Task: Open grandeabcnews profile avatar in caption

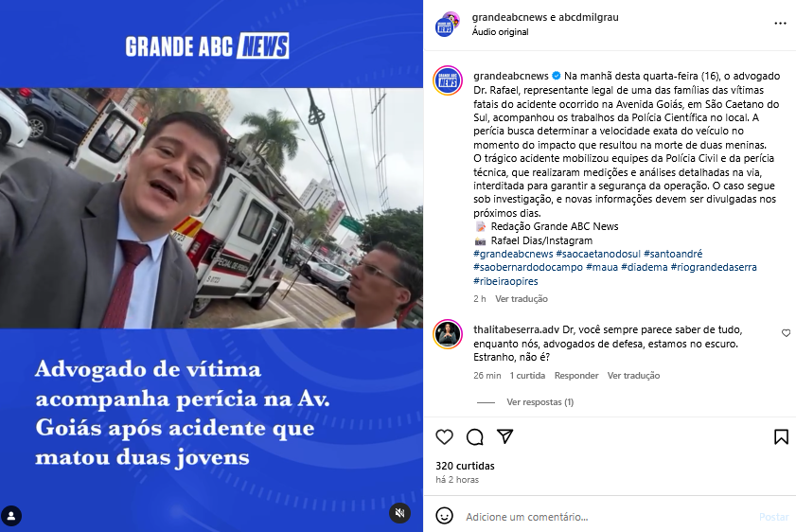Action: click(448, 80)
